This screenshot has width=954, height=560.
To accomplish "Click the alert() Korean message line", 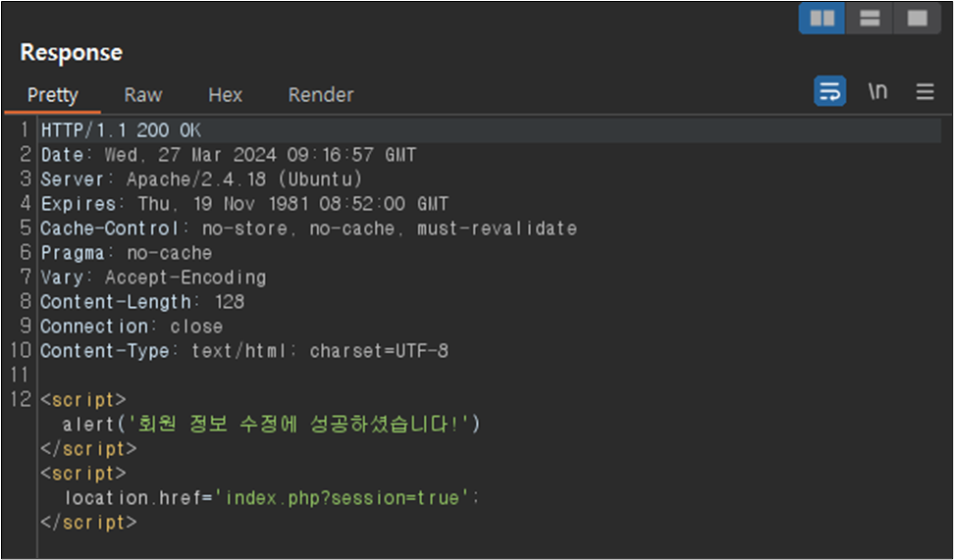I will coord(271,425).
